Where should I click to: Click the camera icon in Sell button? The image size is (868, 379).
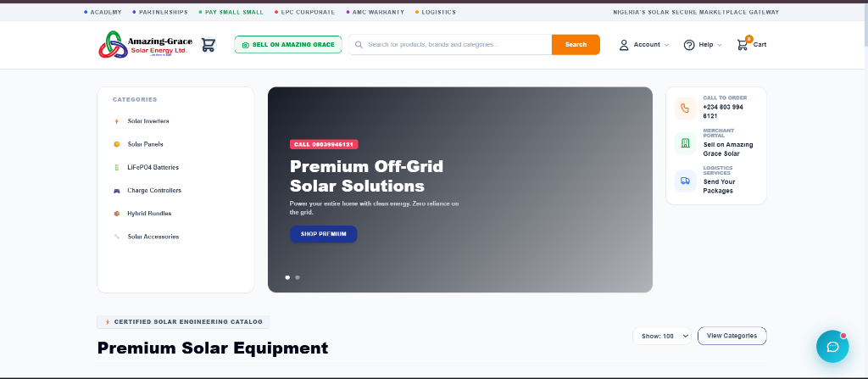(x=245, y=45)
